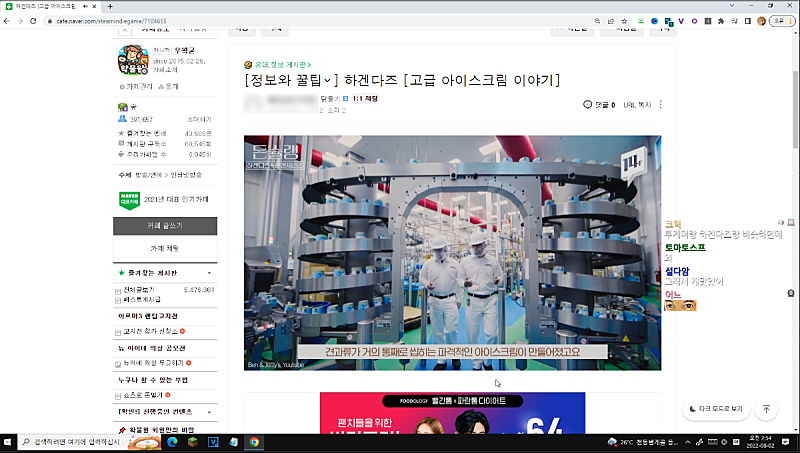Click the eyes emoticon in chat overlay
800x453 pixels.
(680, 305)
